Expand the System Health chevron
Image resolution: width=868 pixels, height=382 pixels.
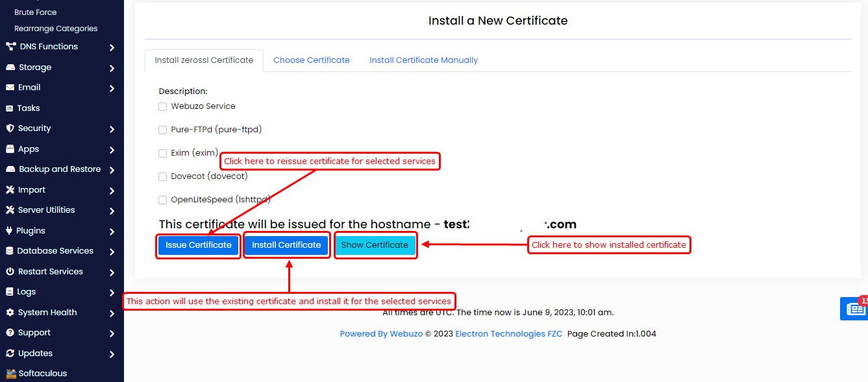tap(112, 313)
